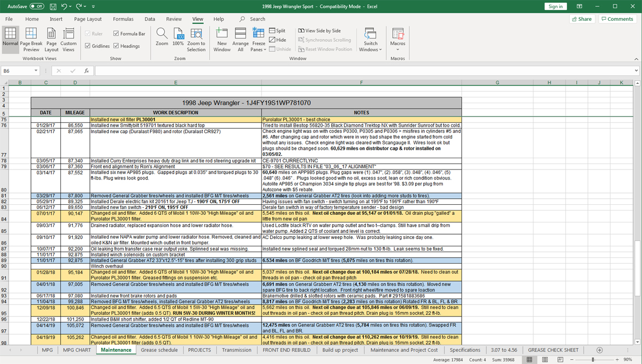Image resolution: width=642 pixels, height=364 pixels.
Task: Expand the Name Box dropdown arrow
Action: click(x=36, y=71)
